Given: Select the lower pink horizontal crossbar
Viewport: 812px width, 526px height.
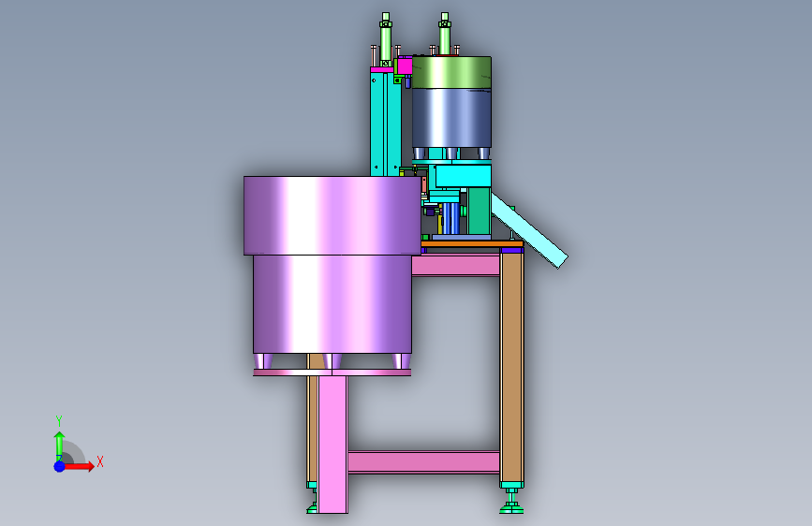Looking at the screenshot, I should pyautogui.click(x=423, y=462).
